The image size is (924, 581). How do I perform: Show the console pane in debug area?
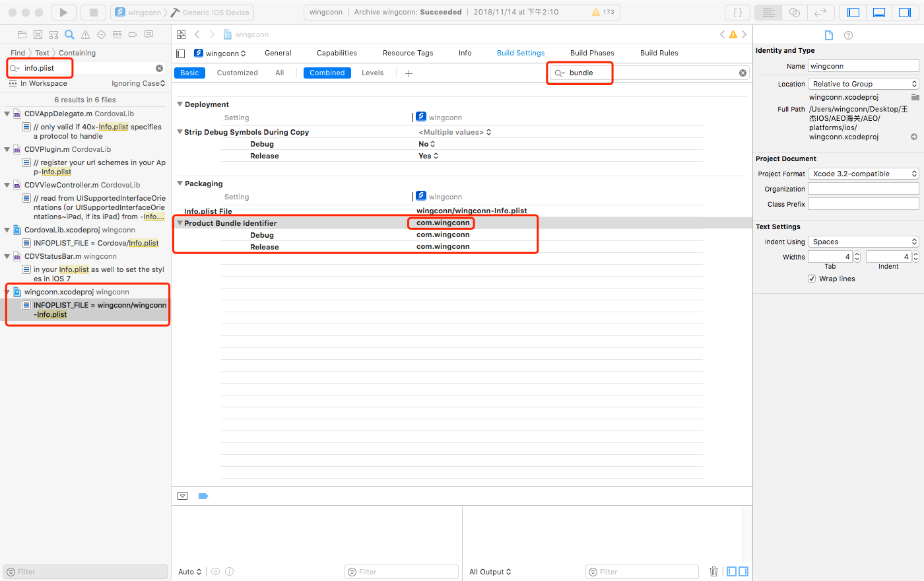(x=743, y=571)
